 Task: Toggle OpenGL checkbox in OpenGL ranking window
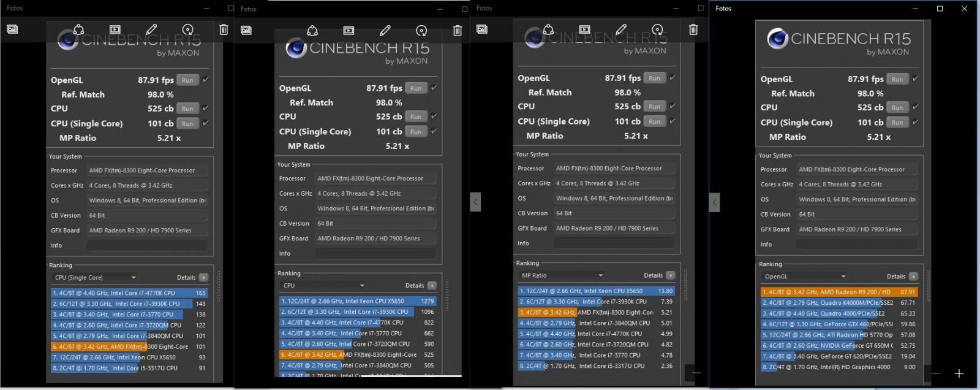click(915, 78)
